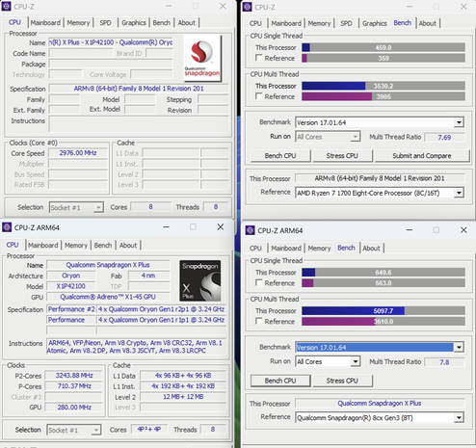Click Multi Thread 3905 Reference bar
This screenshot has width=476, height=448.
[383, 96]
